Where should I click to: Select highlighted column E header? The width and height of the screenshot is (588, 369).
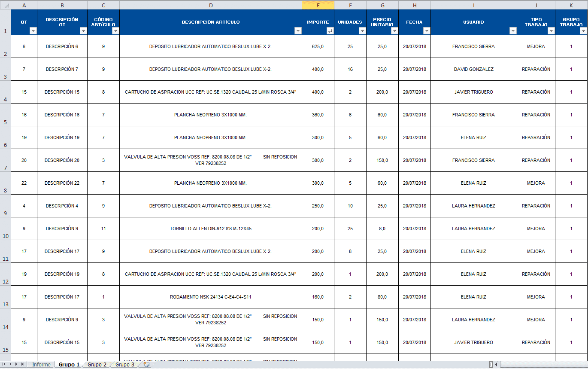click(x=318, y=5)
